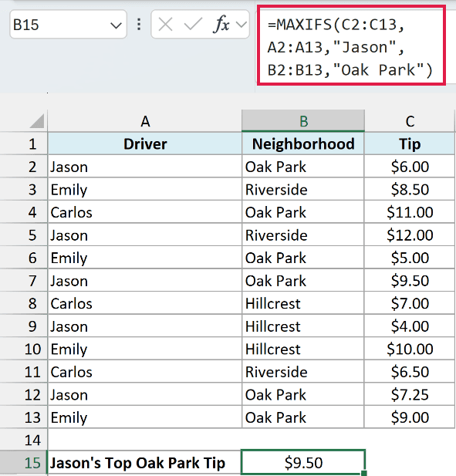Screen dimensions: 456x476
Task: Click the Cancel (X) formula icon
Action: (165, 24)
